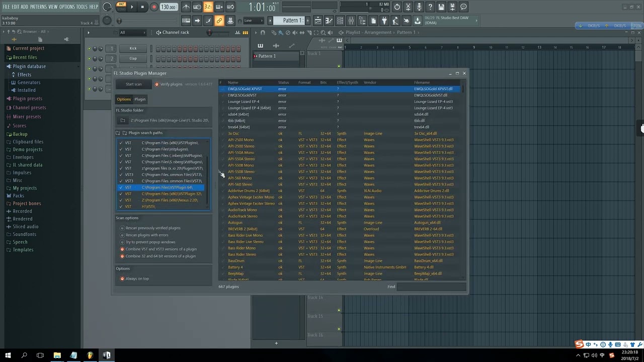Adjust the main volume knob

[107, 7]
